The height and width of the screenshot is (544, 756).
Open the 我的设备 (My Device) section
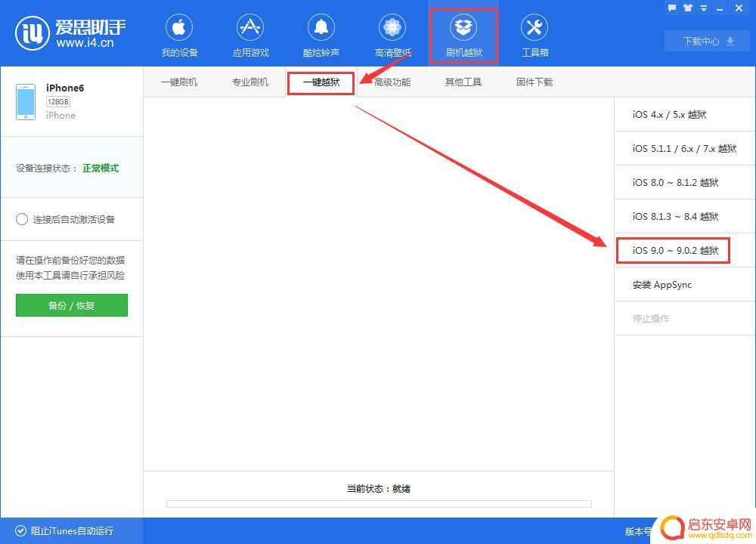click(x=179, y=36)
